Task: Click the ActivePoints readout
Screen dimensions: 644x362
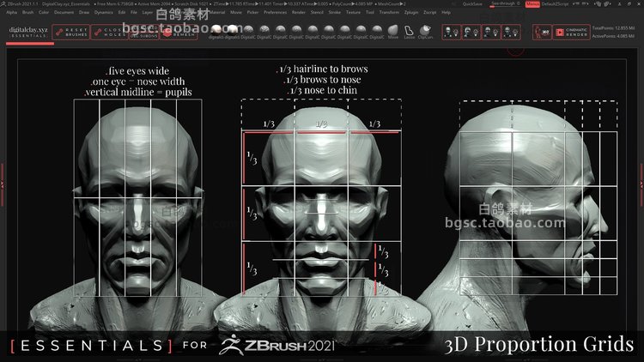Action: (x=613, y=36)
